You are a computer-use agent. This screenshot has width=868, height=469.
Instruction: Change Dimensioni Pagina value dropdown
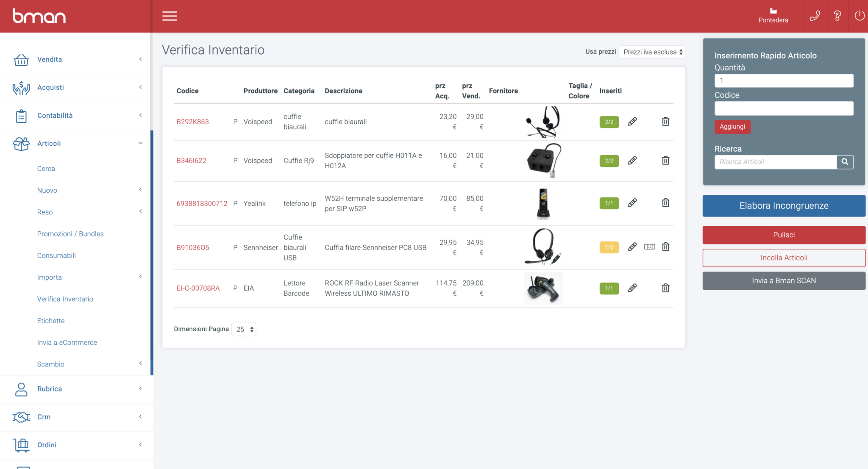pos(243,329)
